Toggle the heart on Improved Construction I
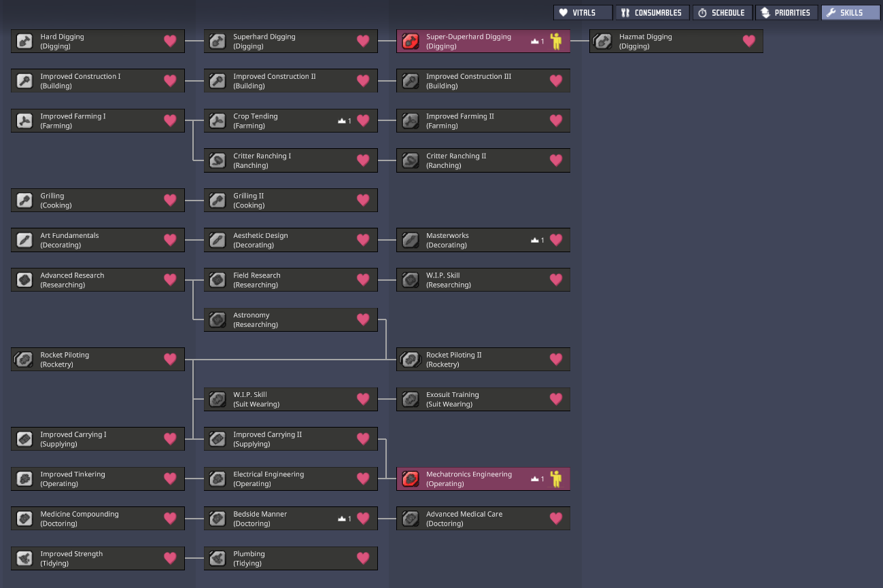The image size is (883, 588). [170, 81]
